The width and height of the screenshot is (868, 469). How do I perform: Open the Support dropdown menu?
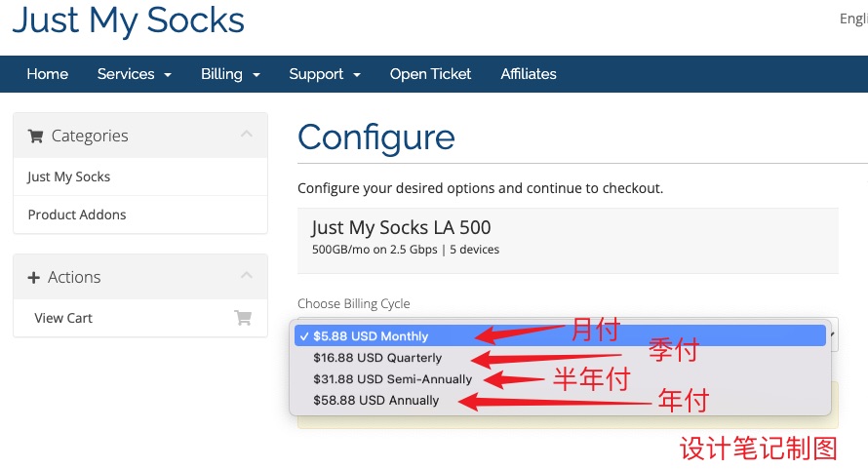(x=324, y=74)
